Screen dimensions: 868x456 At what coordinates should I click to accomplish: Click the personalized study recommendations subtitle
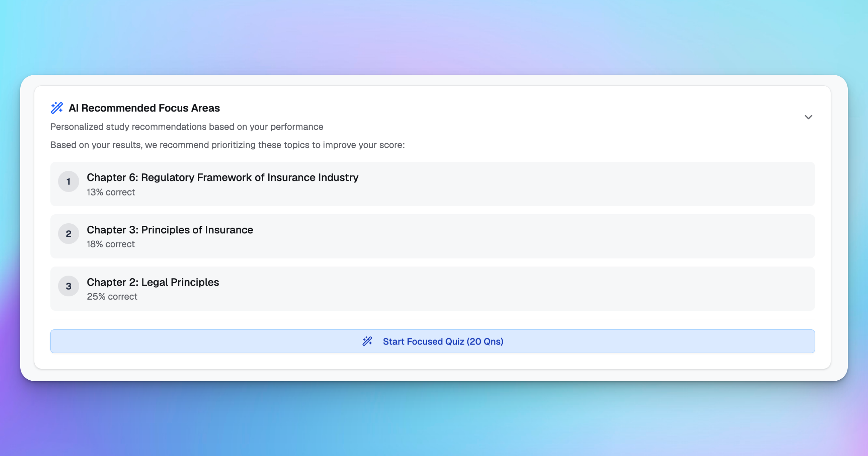pos(187,127)
